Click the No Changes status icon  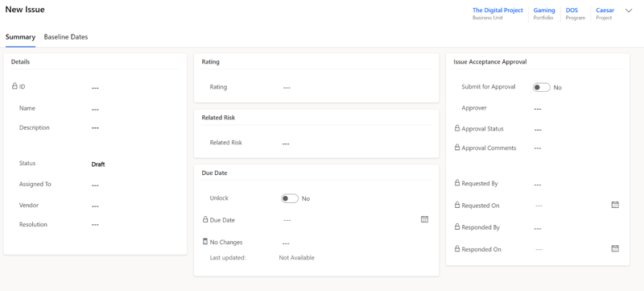pos(205,241)
